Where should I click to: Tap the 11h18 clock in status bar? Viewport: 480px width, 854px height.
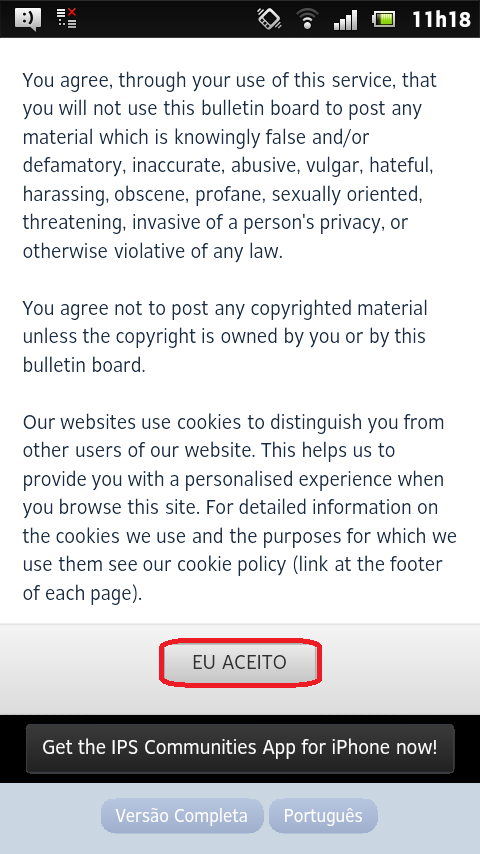441,20
